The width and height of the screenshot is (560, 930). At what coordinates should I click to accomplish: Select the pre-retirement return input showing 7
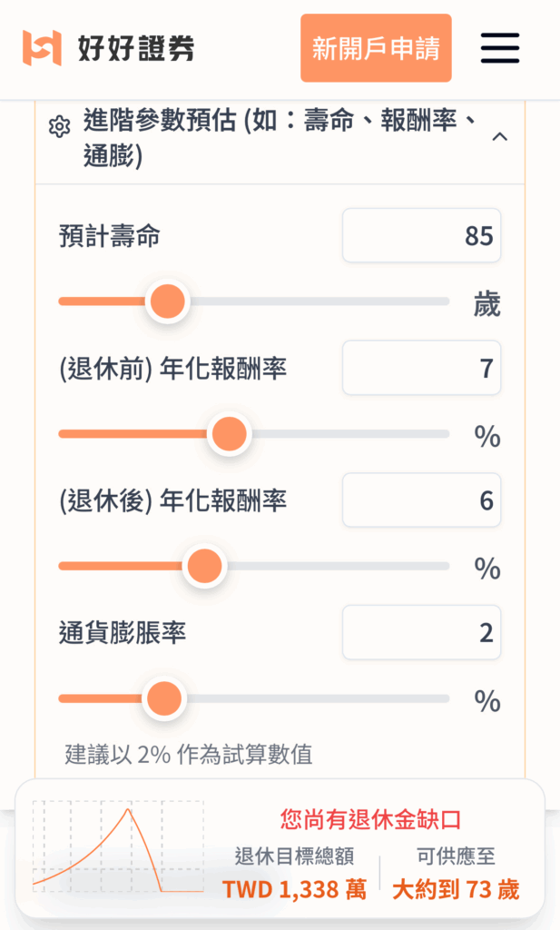(x=421, y=367)
